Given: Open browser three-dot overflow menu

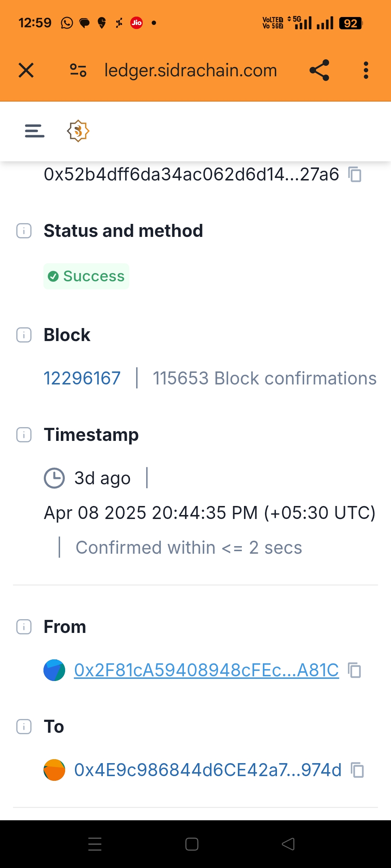Looking at the screenshot, I should [x=366, y=70].
